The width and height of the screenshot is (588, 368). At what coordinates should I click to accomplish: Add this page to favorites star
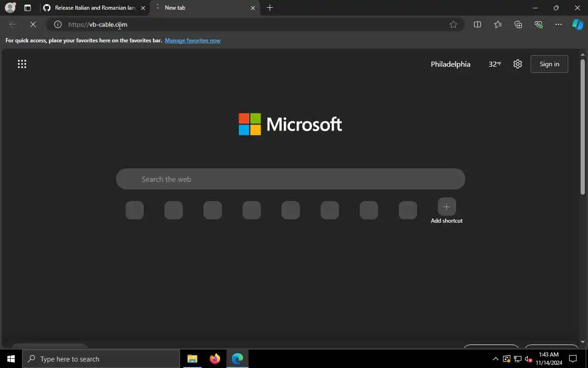tap(453, 24)
